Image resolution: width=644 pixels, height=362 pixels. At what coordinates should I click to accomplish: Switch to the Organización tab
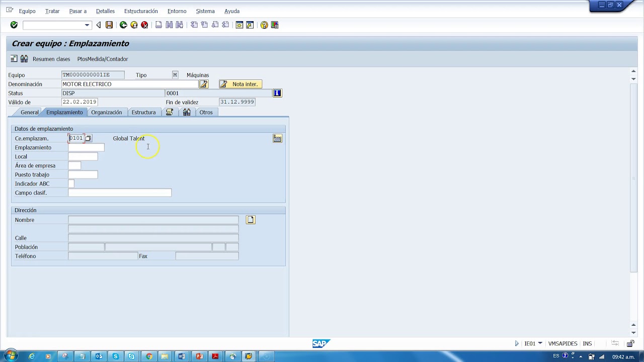(106, 112)
